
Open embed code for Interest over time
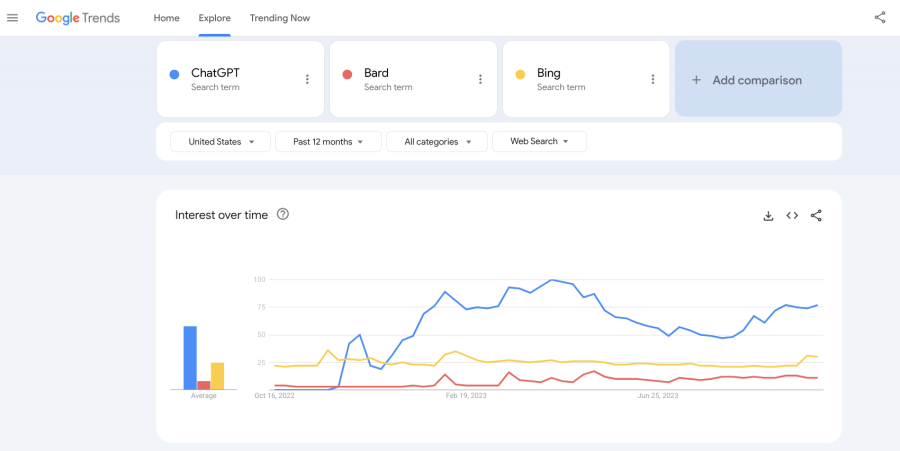792,215
